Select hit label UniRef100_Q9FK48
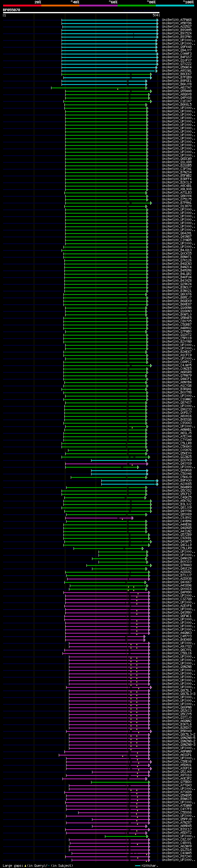 [x=177, y=47]
